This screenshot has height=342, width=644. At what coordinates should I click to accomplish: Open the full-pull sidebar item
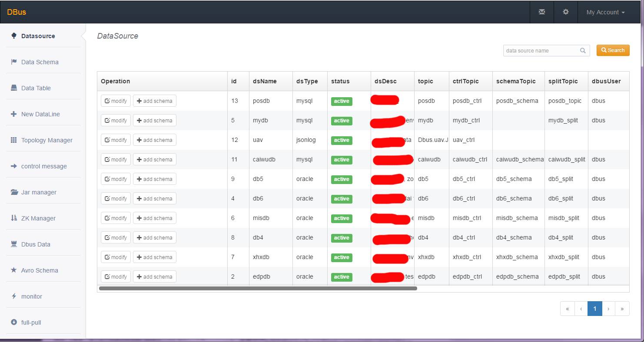pos(31,322)
